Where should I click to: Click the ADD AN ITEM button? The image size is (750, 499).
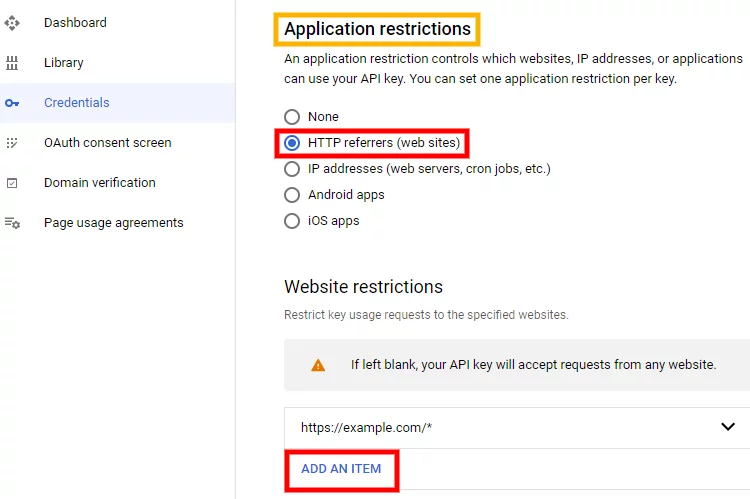341,469
